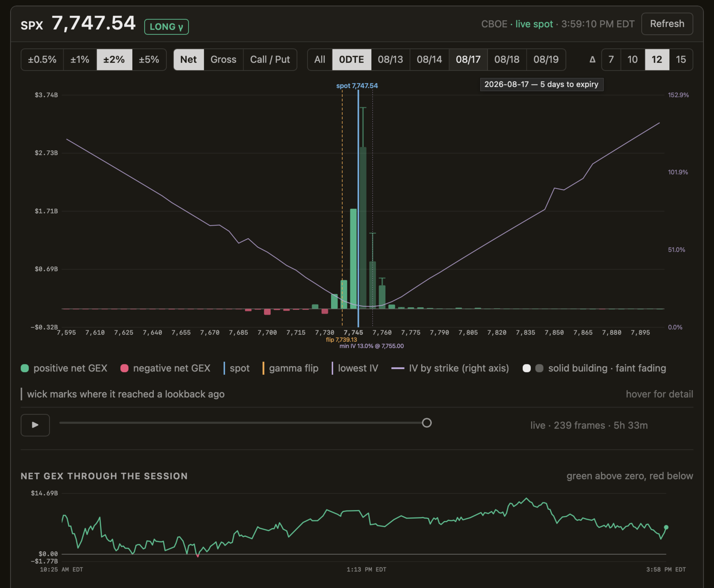Click the min IV 13.0% @ 7,755.00 label
This screenshot has width=714, height=588.
tap(372, 346)
